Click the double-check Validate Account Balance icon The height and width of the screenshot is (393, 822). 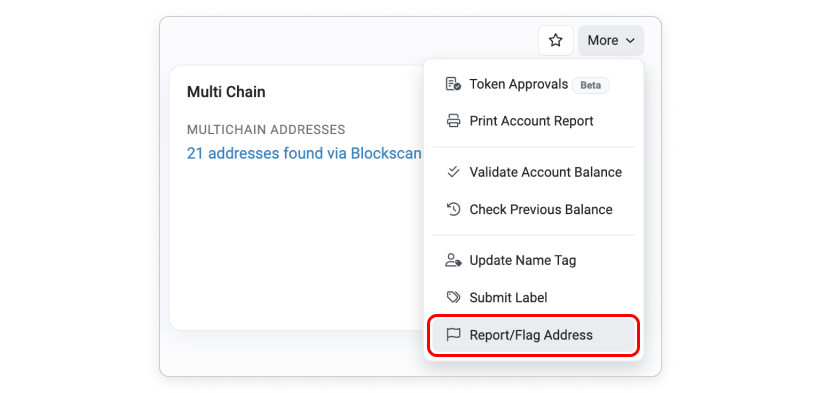tap(453, 172)
